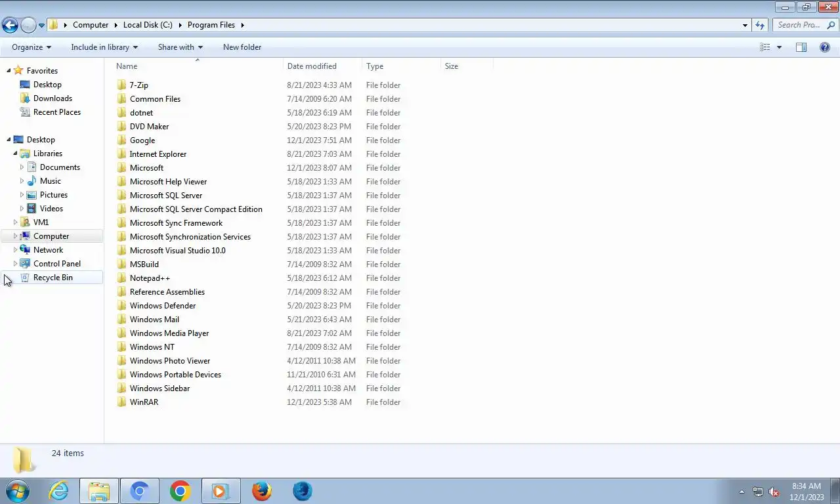This screenshot has width=840, height=504.
Task: Select Downloads in Favorites
Action: point(52,98)
